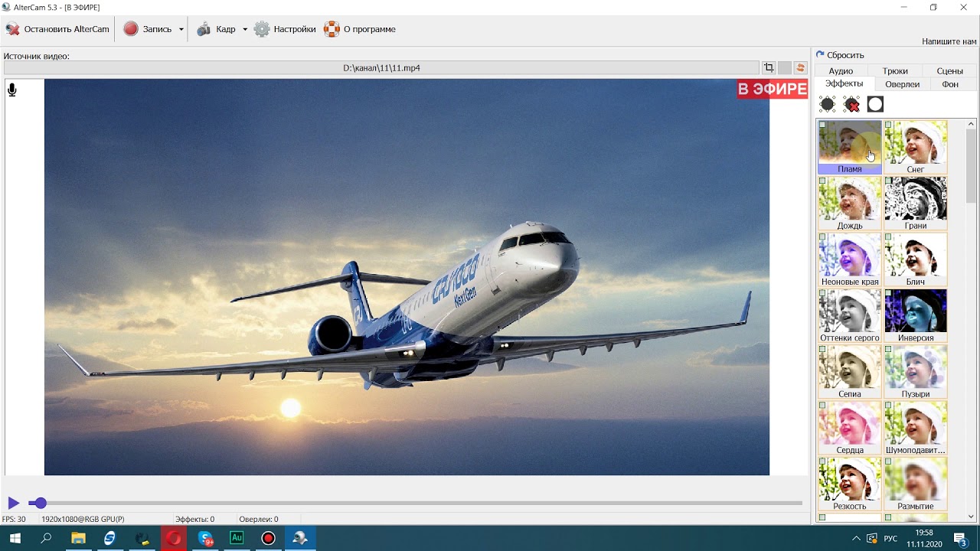
Task: Enable the Неоновые края effect checkbox
Action: tap(822, 236)
